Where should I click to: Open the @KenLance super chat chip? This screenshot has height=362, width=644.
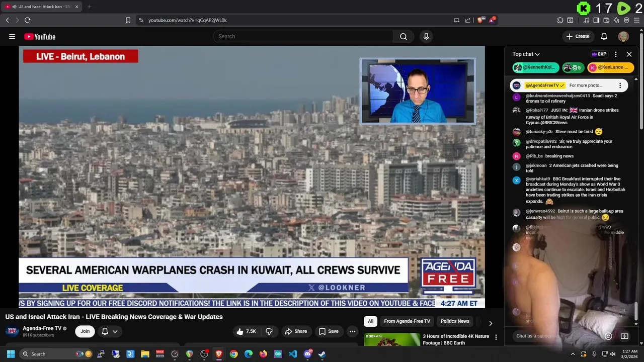coord(611,67)
